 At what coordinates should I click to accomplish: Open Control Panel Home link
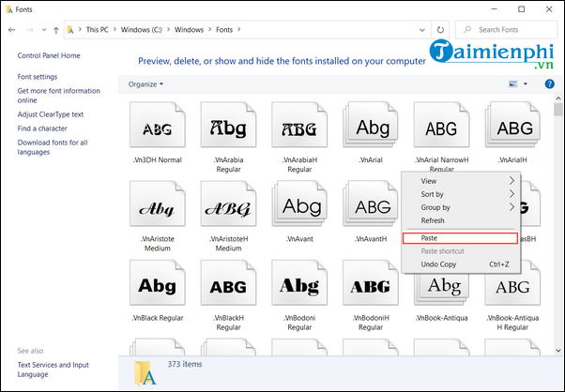(x=49, y=55)
